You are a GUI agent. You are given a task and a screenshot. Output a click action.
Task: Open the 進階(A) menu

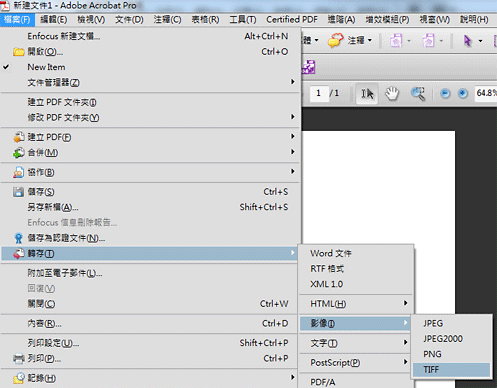(341, 20)
